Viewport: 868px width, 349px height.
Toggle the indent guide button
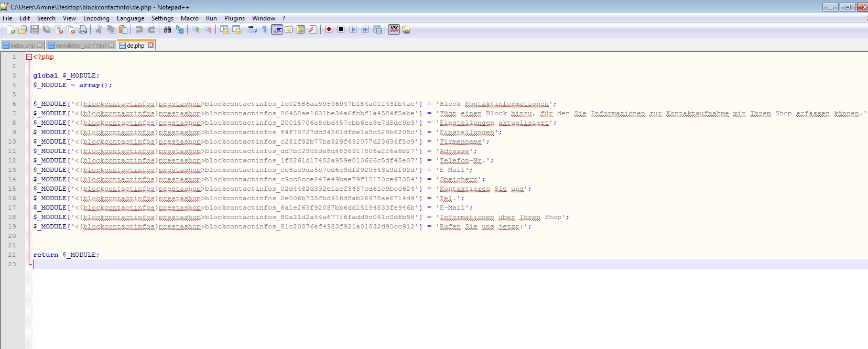[277, 30]
